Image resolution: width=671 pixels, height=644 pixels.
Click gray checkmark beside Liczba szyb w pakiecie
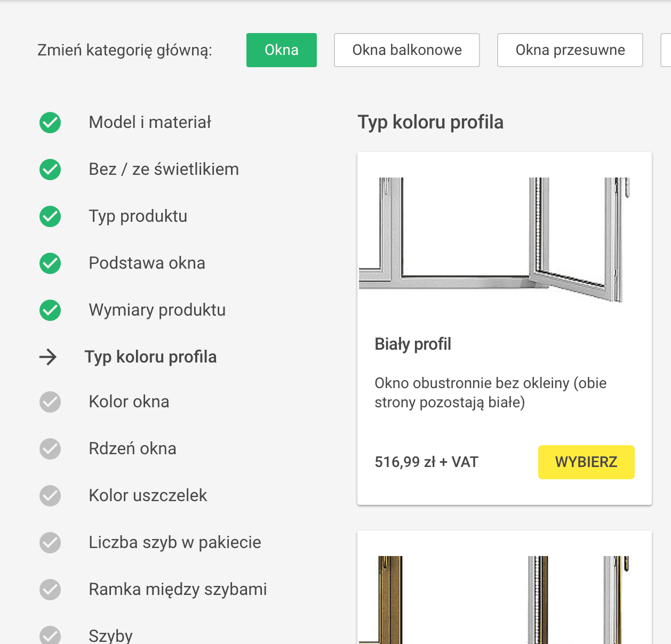[50, 543]
